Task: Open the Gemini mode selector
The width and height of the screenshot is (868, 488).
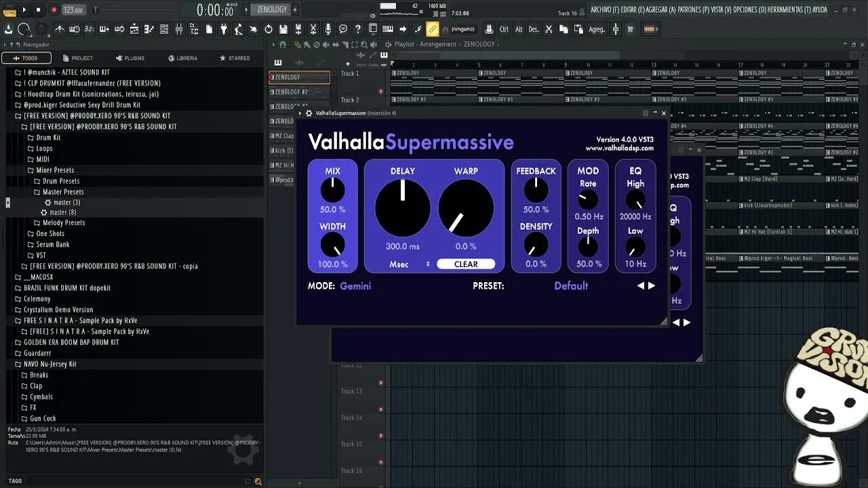Action: (355, 286)
